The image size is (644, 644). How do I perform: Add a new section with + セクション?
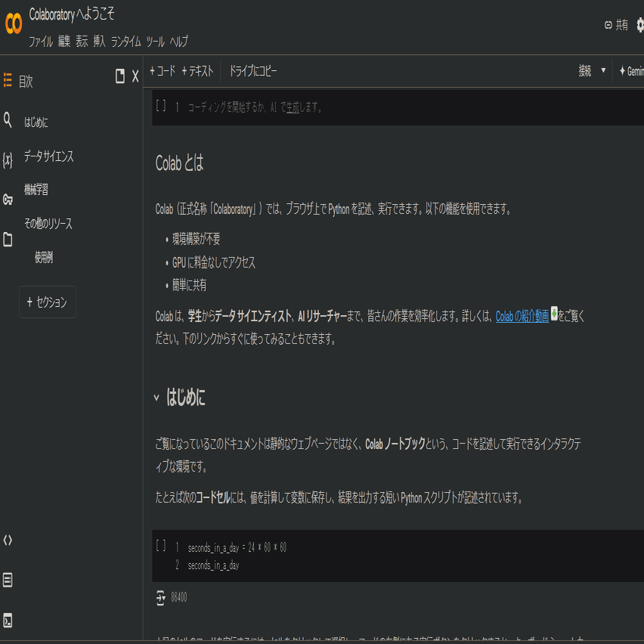48,302
